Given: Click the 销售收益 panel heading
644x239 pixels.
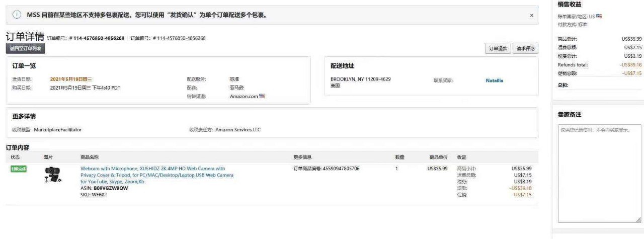Looking at the screenshot, I should click(x=570, y=5).
